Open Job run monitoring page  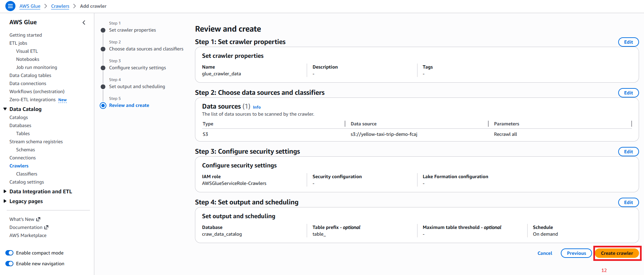click(x=37, y=67)
